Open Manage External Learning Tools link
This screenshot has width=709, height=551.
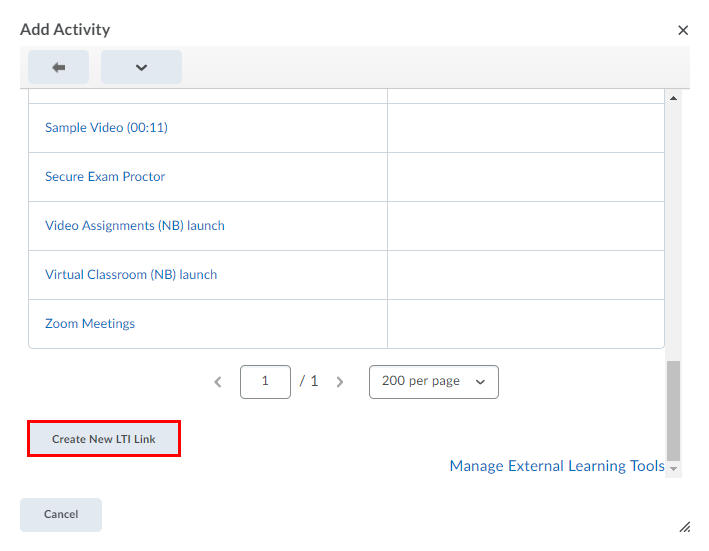click(556, 466)
